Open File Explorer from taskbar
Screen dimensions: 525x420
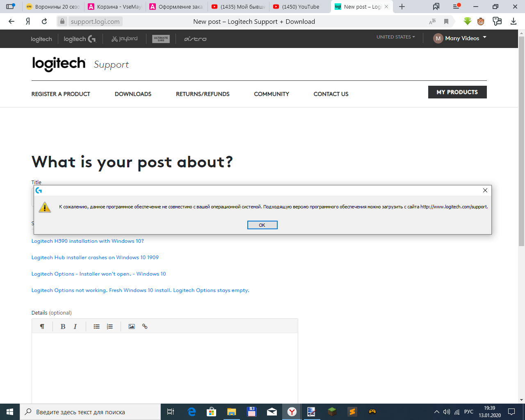pyautogui.click(x=232, y=412)
